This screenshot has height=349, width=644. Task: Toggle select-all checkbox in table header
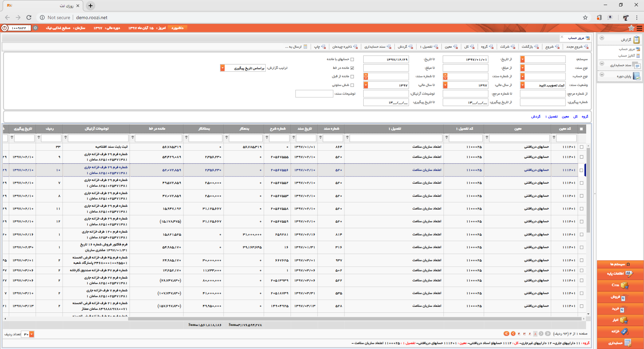click(581, 129)
